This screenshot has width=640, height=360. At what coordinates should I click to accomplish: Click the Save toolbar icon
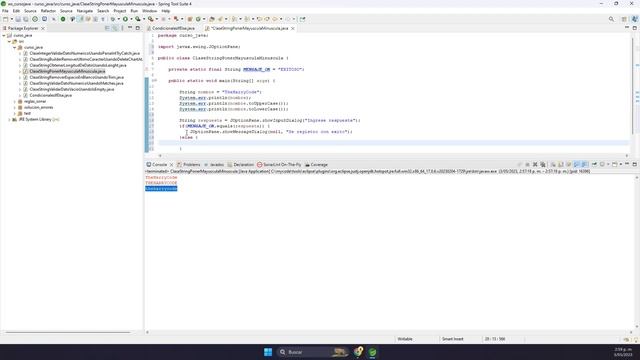pos(18,19)
